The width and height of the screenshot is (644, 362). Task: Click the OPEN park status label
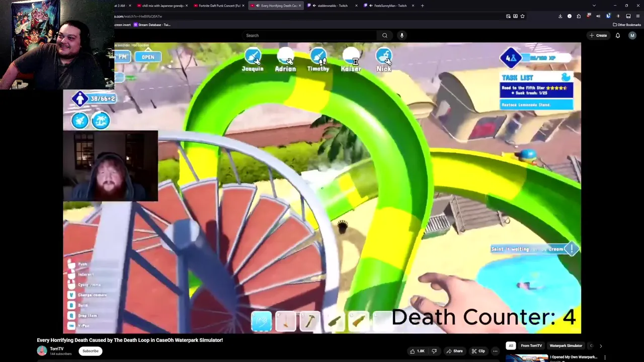[x=148, y=57]
